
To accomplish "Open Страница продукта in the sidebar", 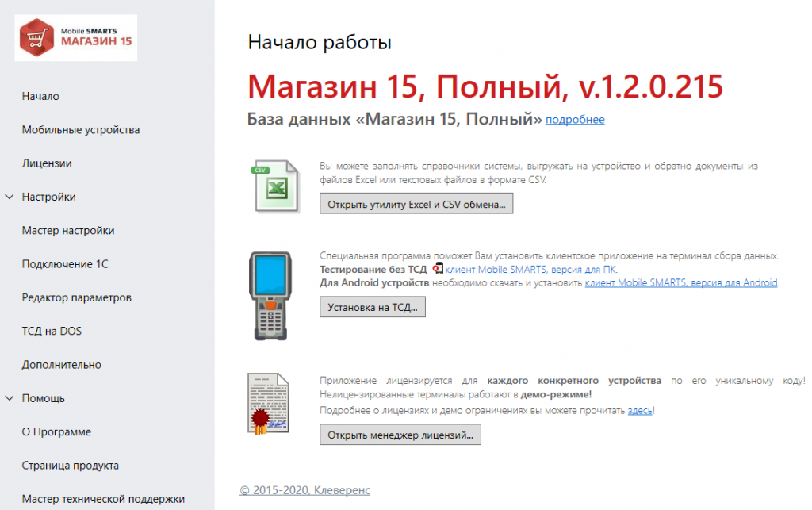I will (x=71, y=466).
